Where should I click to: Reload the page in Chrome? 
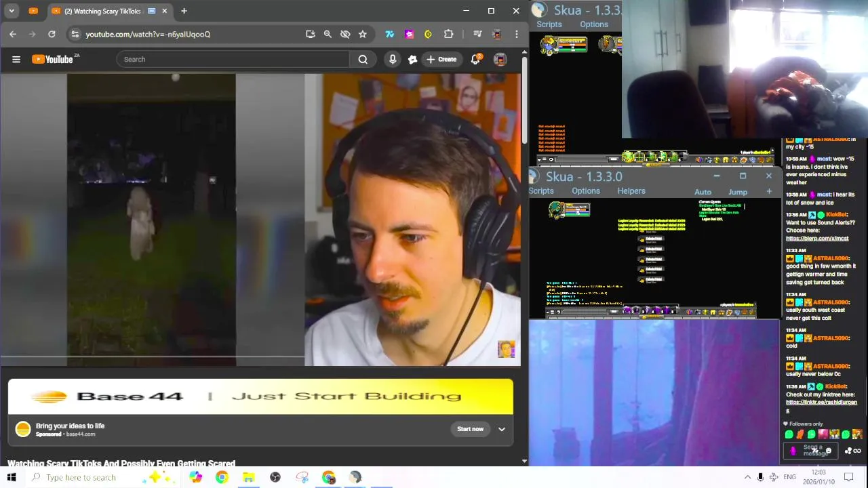[x=52, y=34]
